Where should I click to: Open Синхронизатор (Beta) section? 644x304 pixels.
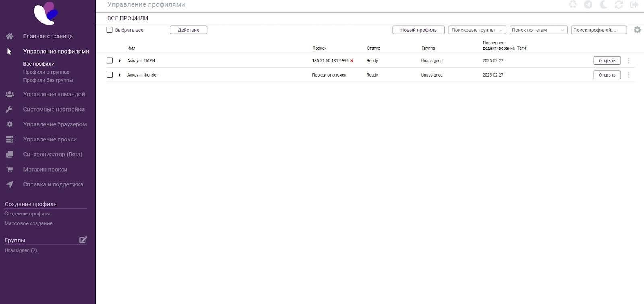[x=53, y=154]
